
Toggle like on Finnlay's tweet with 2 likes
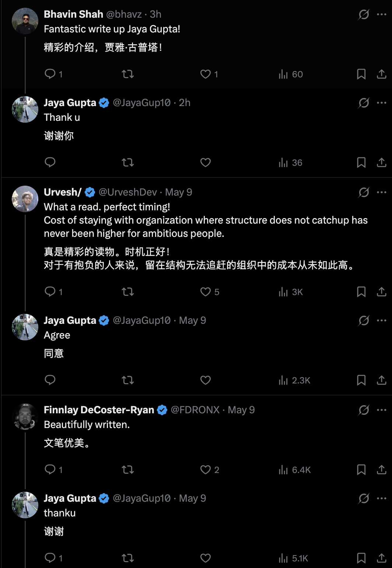coord(209,470)
